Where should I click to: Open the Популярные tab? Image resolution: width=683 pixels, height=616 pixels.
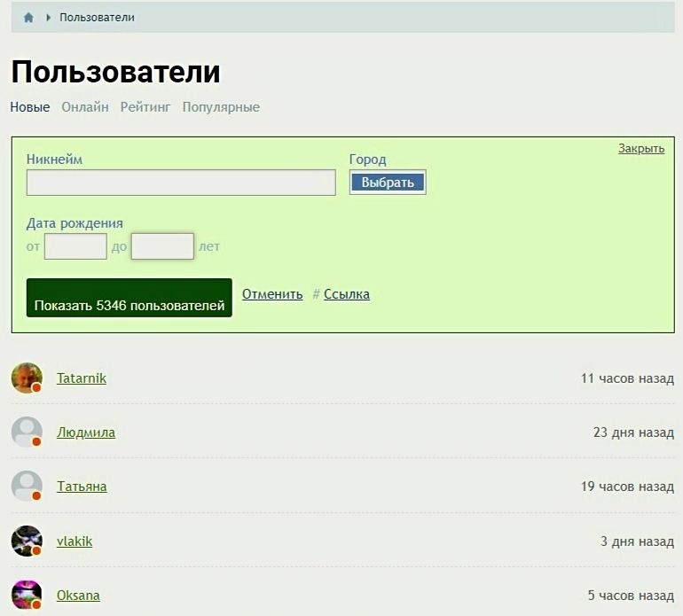221,107
